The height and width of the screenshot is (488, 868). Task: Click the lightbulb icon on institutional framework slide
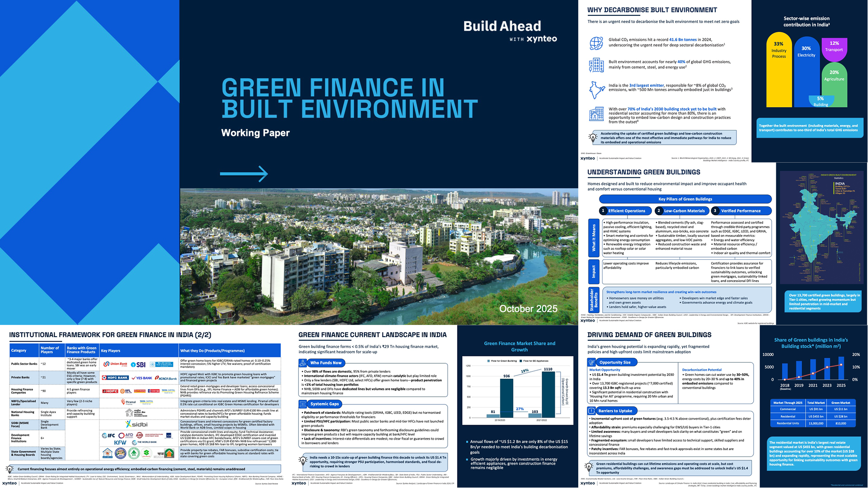(10, 469)
